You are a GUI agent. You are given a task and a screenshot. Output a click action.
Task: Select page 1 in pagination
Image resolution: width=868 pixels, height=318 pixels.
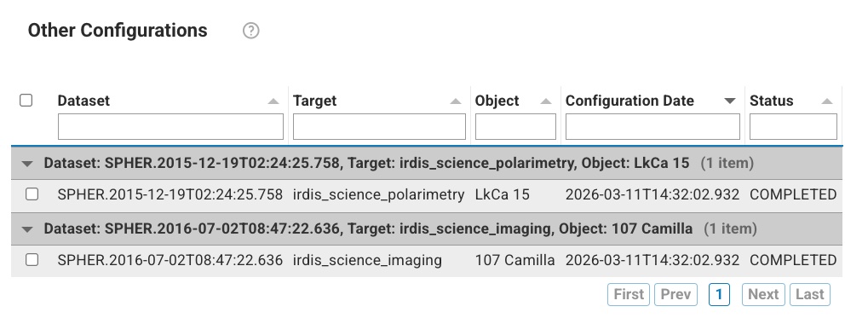(x=719, y=294)
